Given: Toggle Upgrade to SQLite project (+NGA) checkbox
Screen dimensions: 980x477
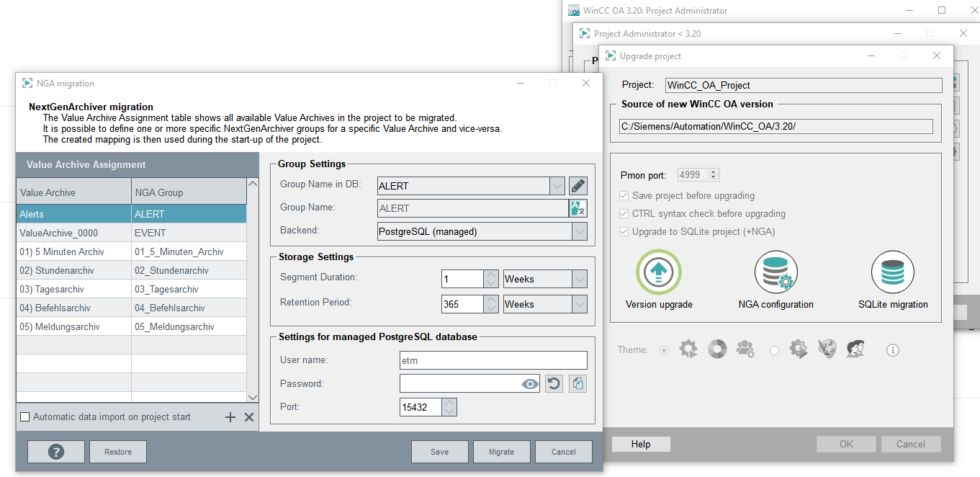Looking at the screenshot, I should tap(624, 232).
